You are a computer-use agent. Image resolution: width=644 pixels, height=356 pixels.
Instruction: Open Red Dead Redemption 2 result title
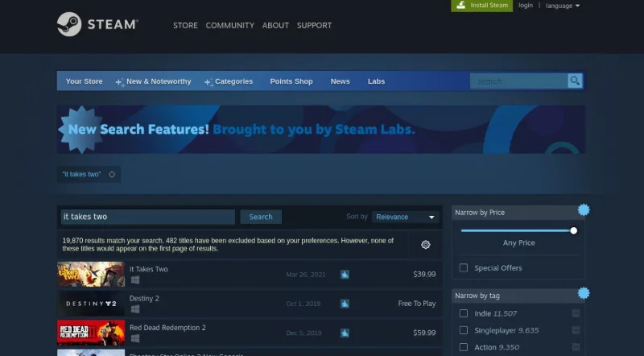pos(167,327)
